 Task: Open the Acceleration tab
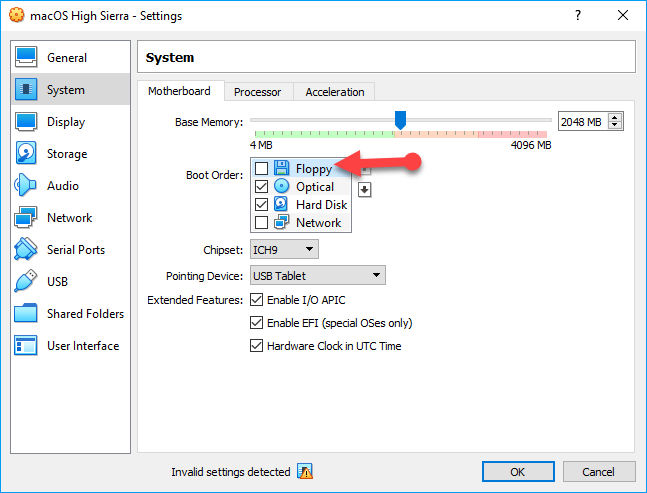click(335, 92)
